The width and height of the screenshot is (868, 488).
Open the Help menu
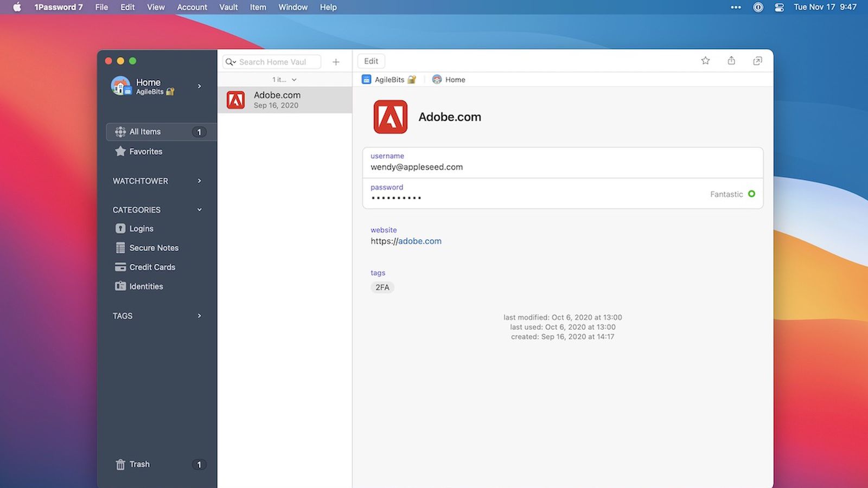(328, 7)
